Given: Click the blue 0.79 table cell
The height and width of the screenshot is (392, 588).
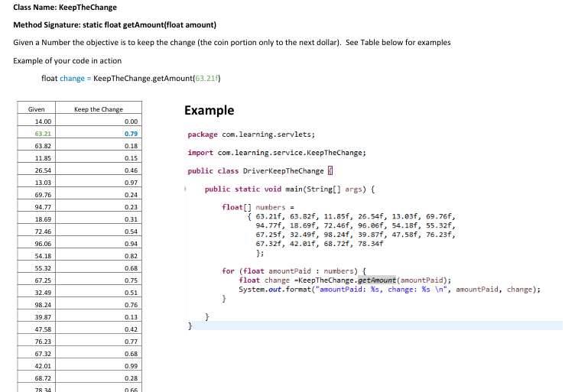Looking at the screenshot, I should [99, 134].
